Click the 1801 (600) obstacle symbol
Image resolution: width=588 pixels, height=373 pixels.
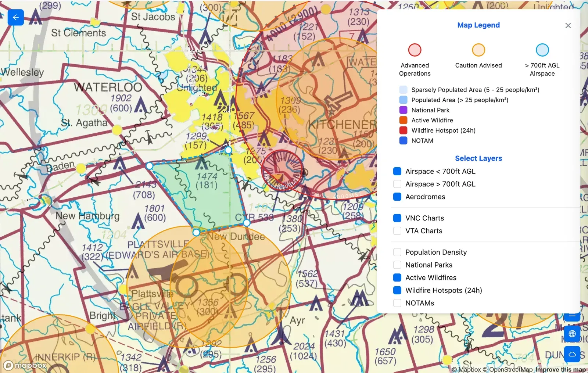[x=138, y=222]
